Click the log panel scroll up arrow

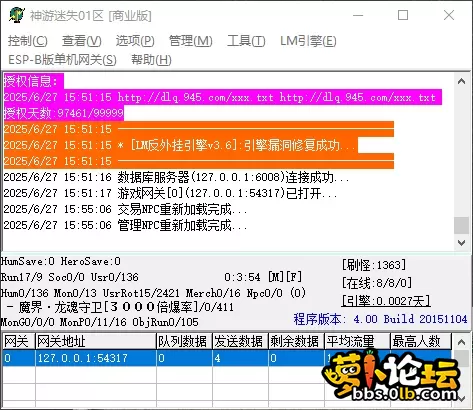[462, 81]
